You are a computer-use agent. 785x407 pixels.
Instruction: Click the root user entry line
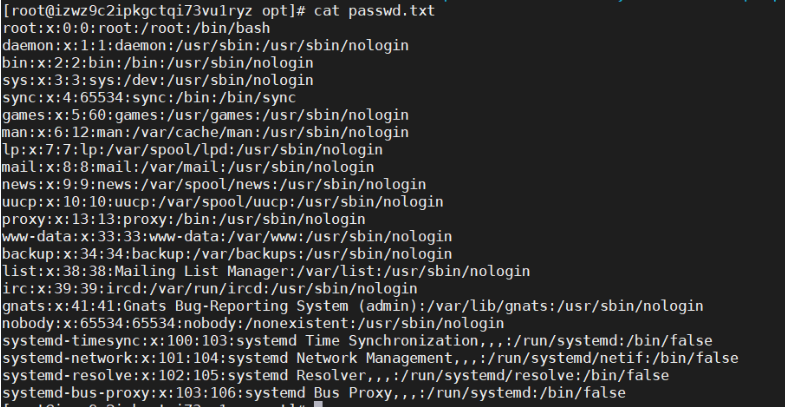click(x=136, y=28)
